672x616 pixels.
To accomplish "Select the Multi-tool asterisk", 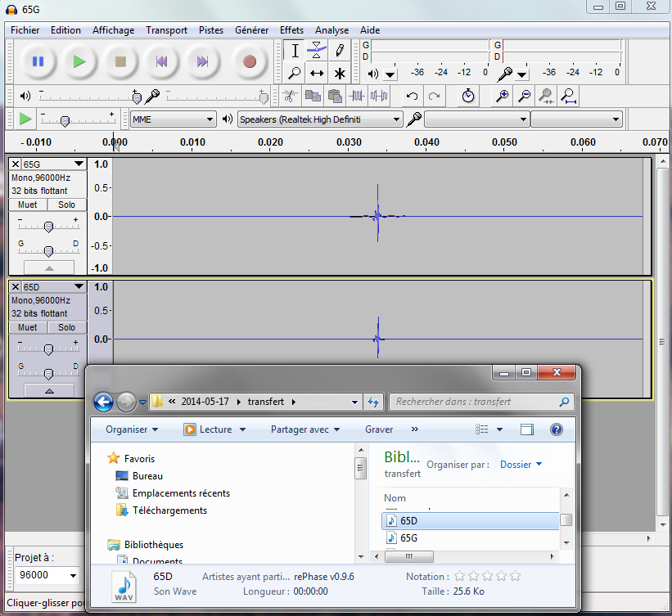I will (x=340, y=74).
